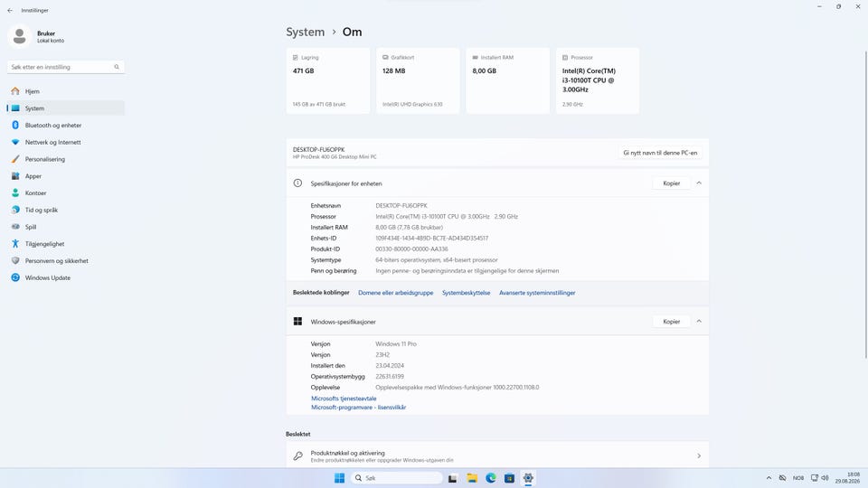The width and height of the screenshot is (868, 488).
Task: Select the 23H2 version value
Action: tap(382, 354)
